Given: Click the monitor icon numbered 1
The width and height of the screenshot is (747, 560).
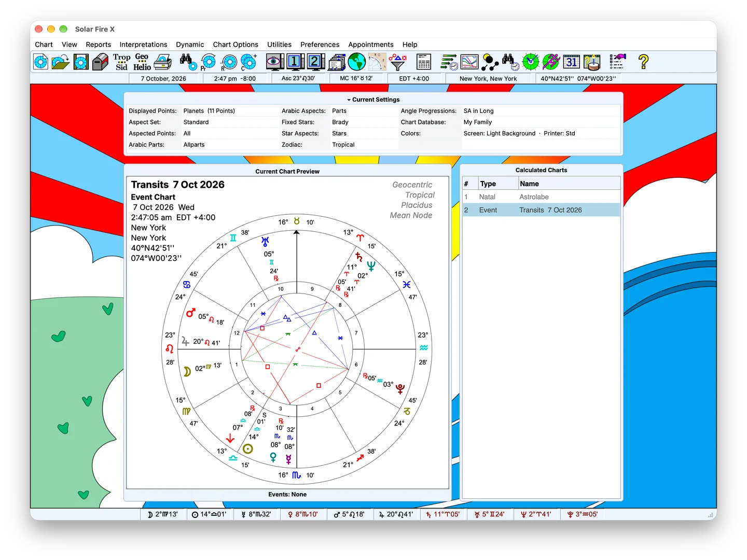Looking at the screenshot, I should 295,62.
